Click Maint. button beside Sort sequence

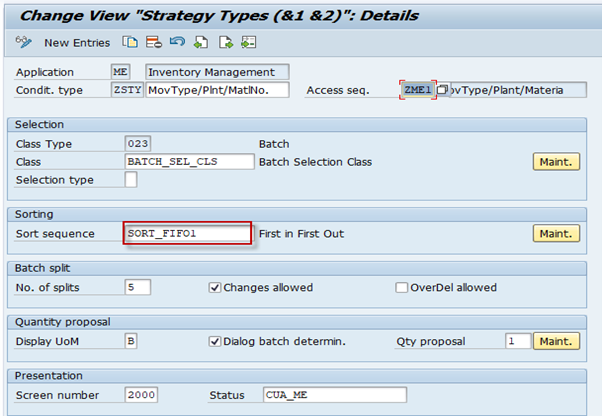pyautogui.click(x=556, y=233)
